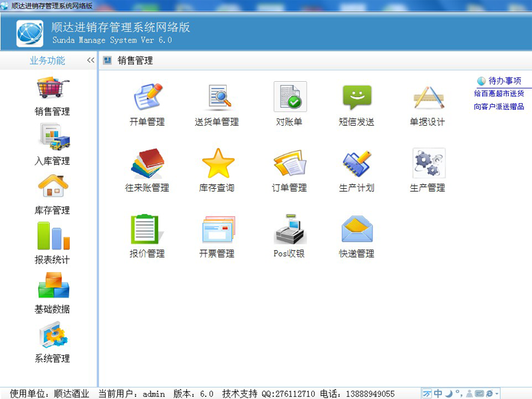Collapse the 业务功能 sidebar panel

pyautogui.click(x=90, y=61)
